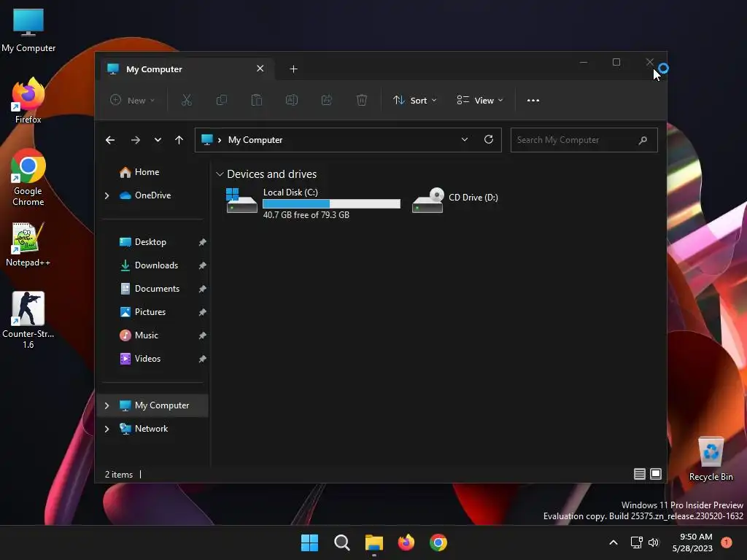
Task: Click My Computer in the address bar
Action: pyautogui.click(x=255, y=140)
